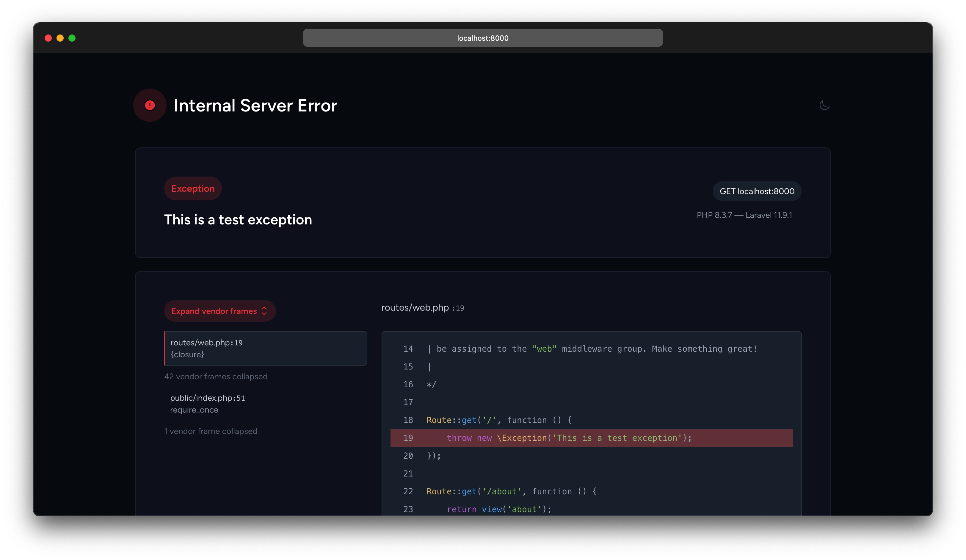Click the yellow minimize window button
966x560 pixels.
60,38
